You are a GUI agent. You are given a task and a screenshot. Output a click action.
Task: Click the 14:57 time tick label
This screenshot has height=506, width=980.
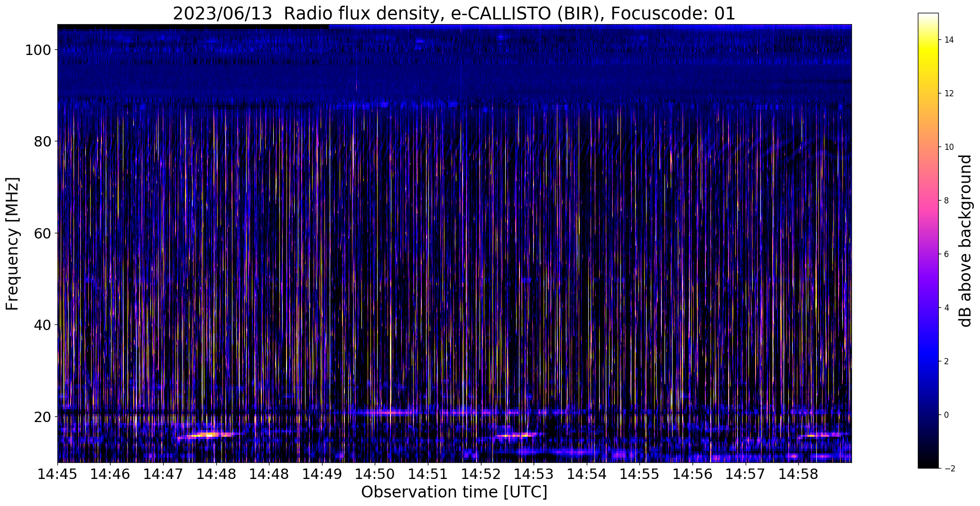[x=745, y=474]
